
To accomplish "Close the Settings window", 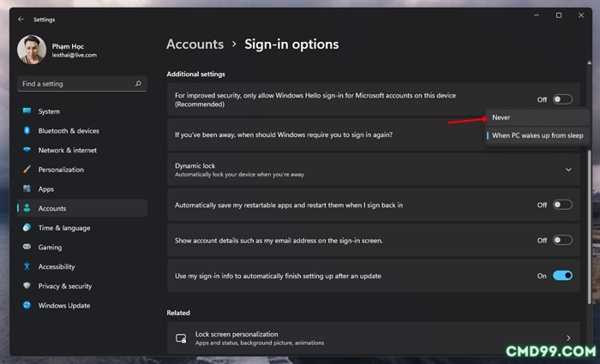I will (581, 15).
